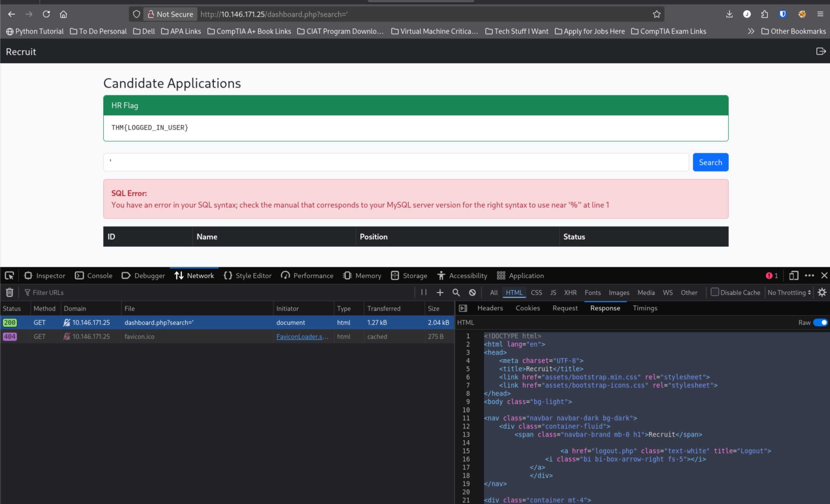Open the No Throttling dropdown
Screen dimensions: 830x504
(x=789, y=292)
